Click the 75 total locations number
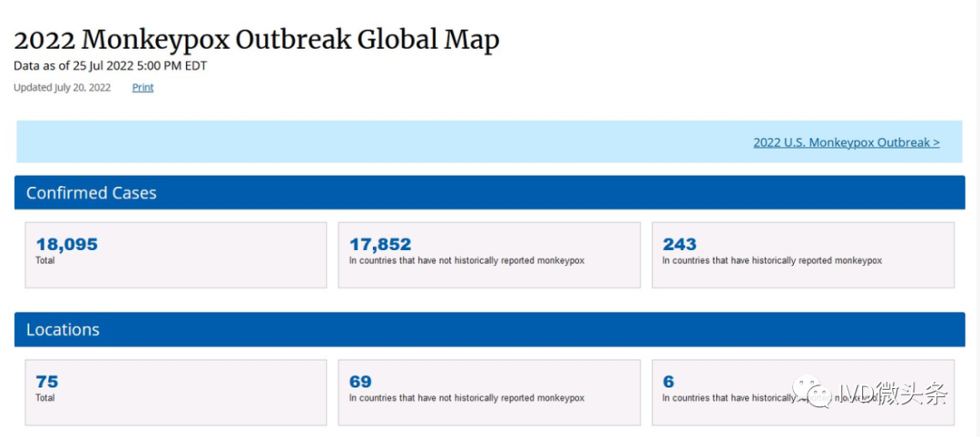This screenshot has width=980, height=437. pyautogui.click(x=46, y=382)
